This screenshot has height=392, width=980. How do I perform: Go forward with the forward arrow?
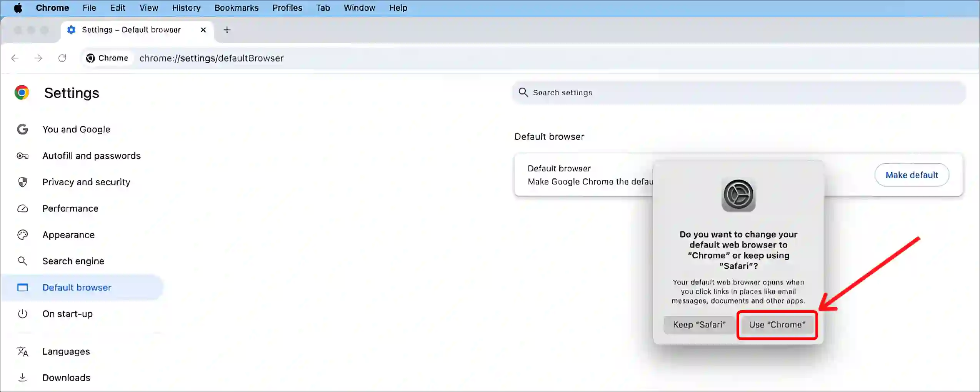coord(38,58)
